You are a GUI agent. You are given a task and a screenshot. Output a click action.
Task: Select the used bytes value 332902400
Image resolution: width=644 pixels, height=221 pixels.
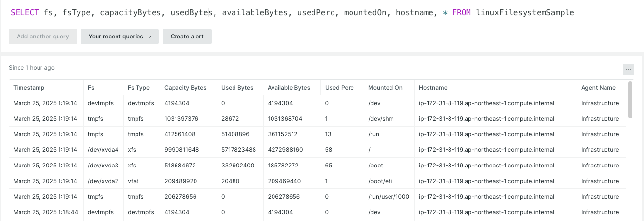click(237, 166)
